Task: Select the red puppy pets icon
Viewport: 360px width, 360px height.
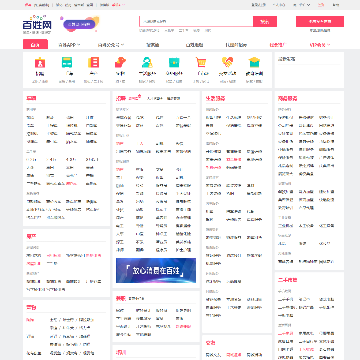Action: click(x=120, y=62)
